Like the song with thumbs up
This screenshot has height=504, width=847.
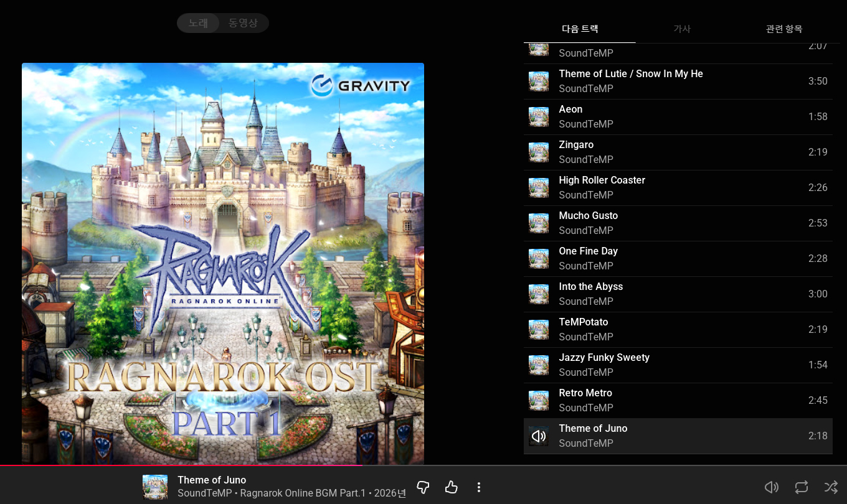[452, 487]
